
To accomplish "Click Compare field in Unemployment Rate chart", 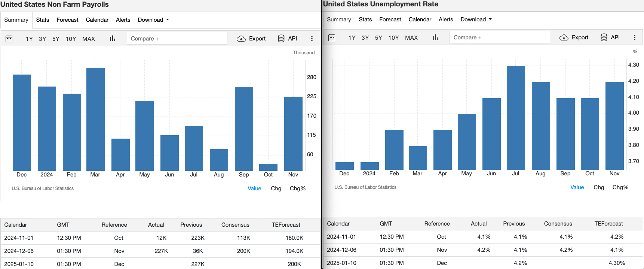I will 499,37.
